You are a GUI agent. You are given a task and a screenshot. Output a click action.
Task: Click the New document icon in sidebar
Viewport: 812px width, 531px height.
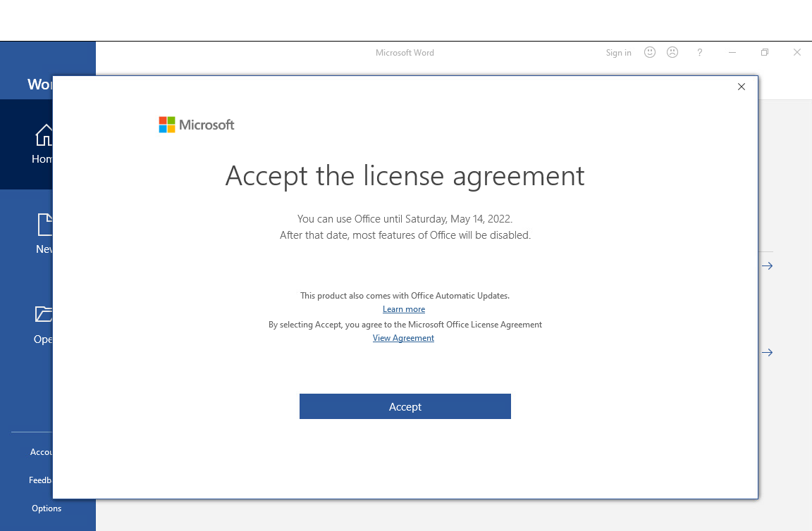click(44, 225)
